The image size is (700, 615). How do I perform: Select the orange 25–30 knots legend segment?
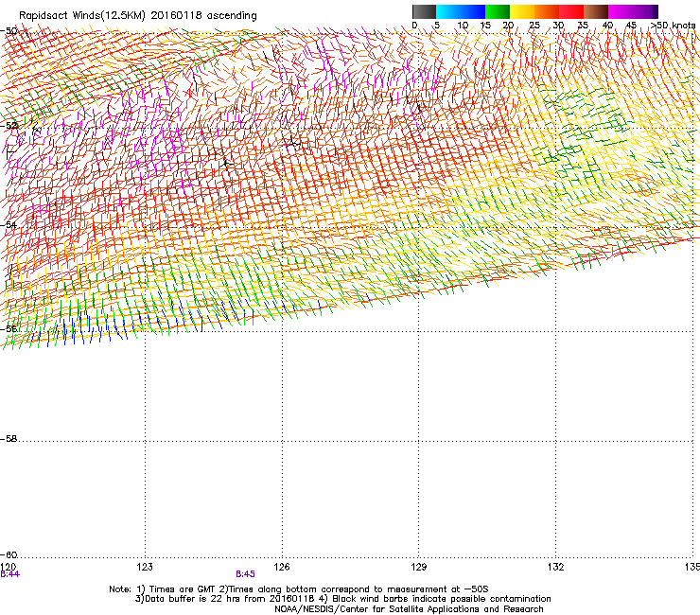pos(547,12)
